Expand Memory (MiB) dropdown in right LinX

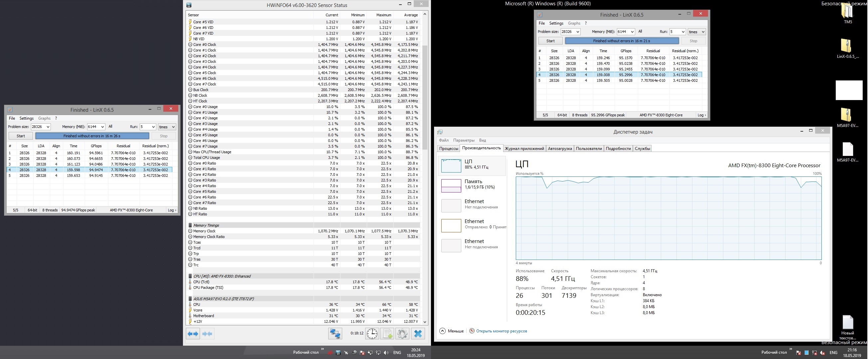632,32
